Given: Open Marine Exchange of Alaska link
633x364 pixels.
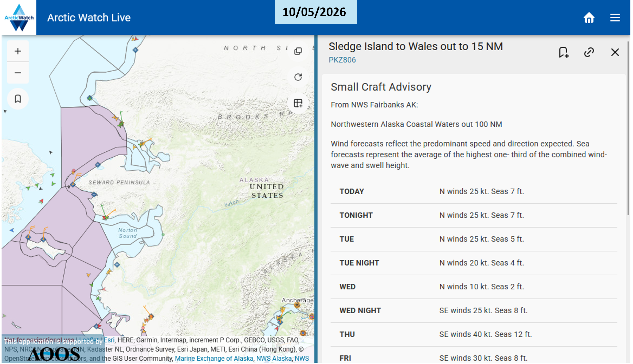Looking at the screenshot, I should [214, 358].
